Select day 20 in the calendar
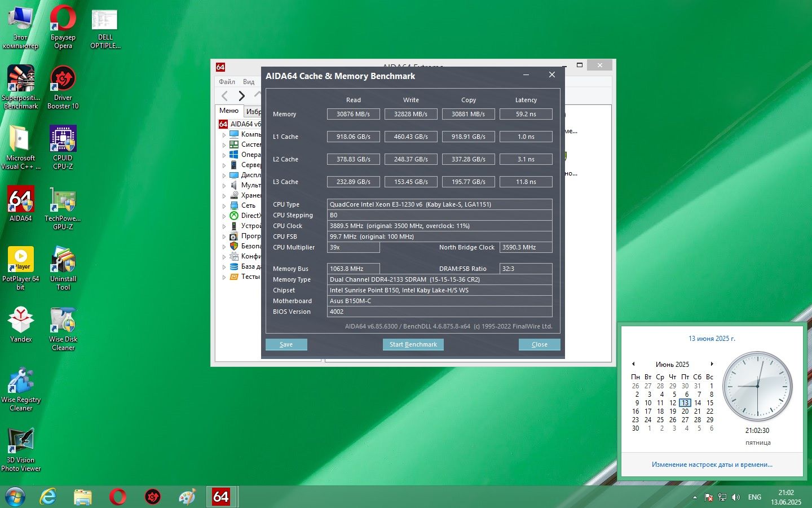This screenshot has width=812, height=508. (x=685, y=411)
